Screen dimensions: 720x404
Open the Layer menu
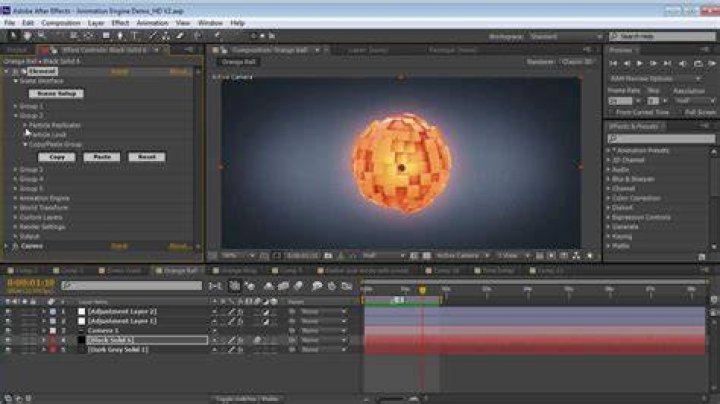96,22
